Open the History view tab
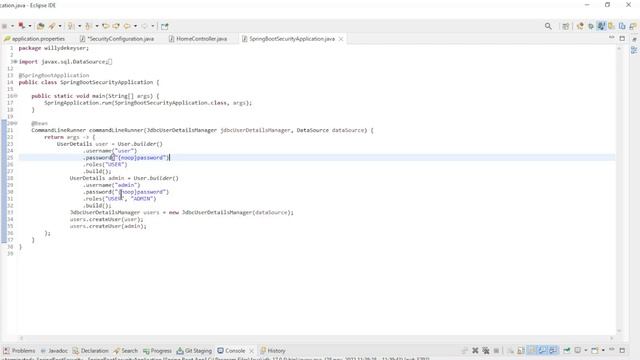 (x=273, y=351)
